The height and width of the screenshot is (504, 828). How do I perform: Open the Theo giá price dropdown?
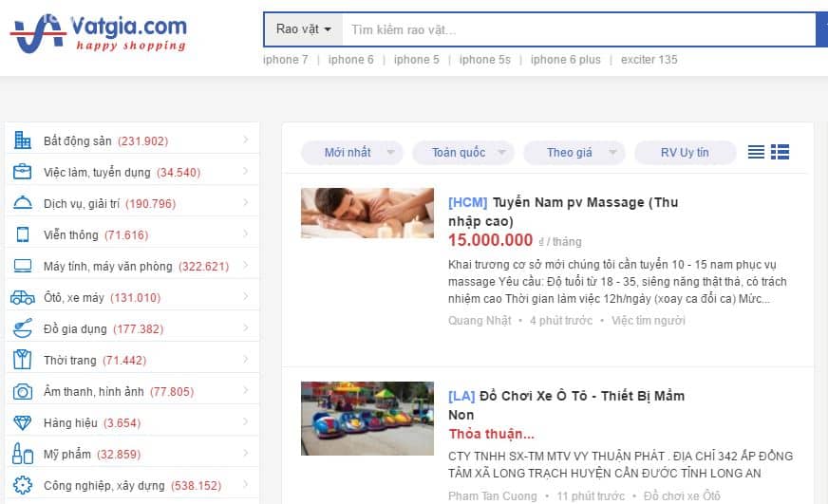click(574, 153)
